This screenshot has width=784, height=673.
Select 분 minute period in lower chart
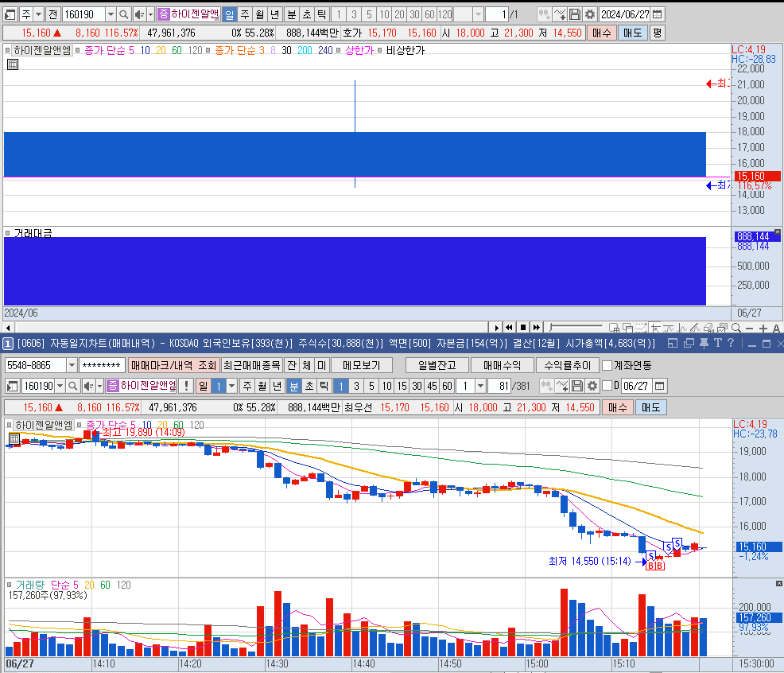tap(294, 386)
